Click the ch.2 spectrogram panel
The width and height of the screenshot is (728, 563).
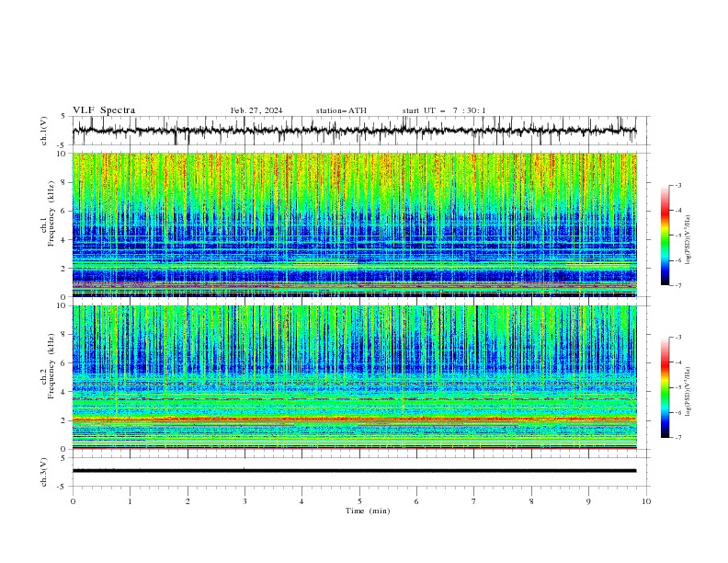(x=355, y=377)
